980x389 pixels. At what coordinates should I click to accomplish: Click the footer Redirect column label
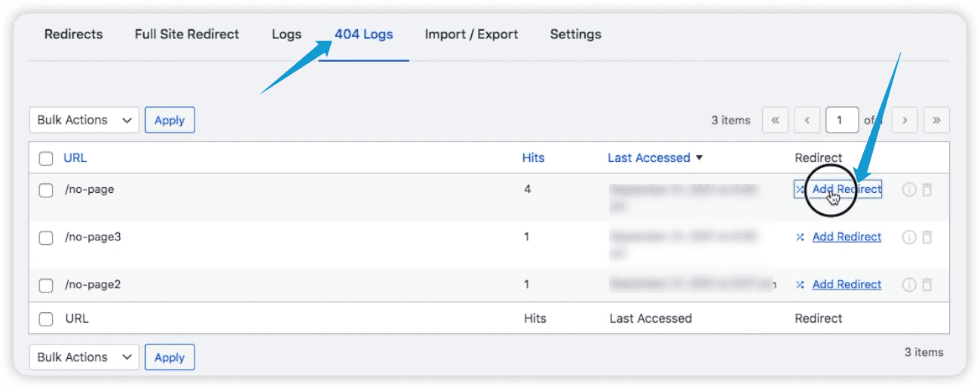tap(819, 318)
